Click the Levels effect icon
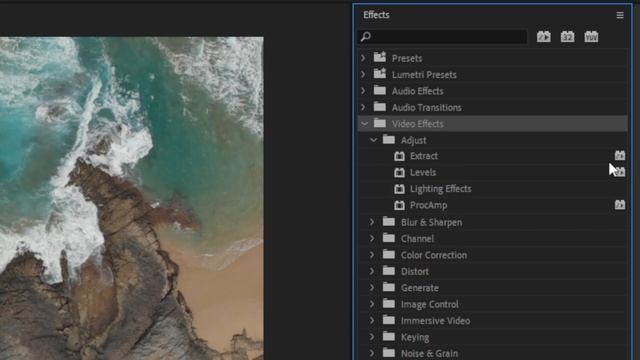This screenshot has width=640, height=360. (x=400, y=172)
